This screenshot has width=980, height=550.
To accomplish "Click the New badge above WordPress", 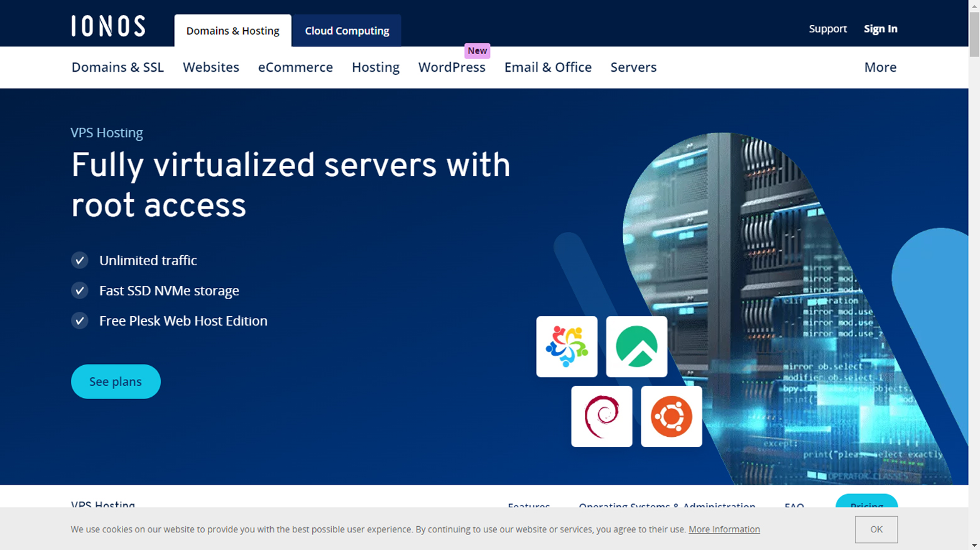I will [x=477, y=51].
